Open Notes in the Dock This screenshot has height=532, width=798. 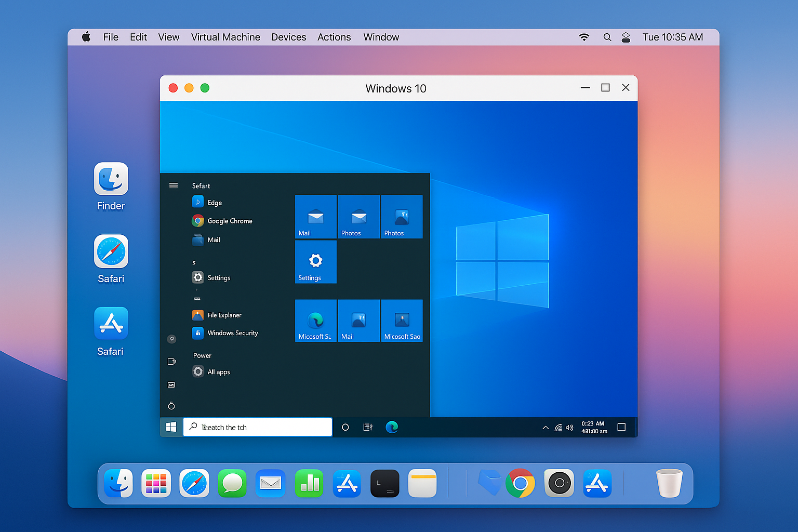422,483
